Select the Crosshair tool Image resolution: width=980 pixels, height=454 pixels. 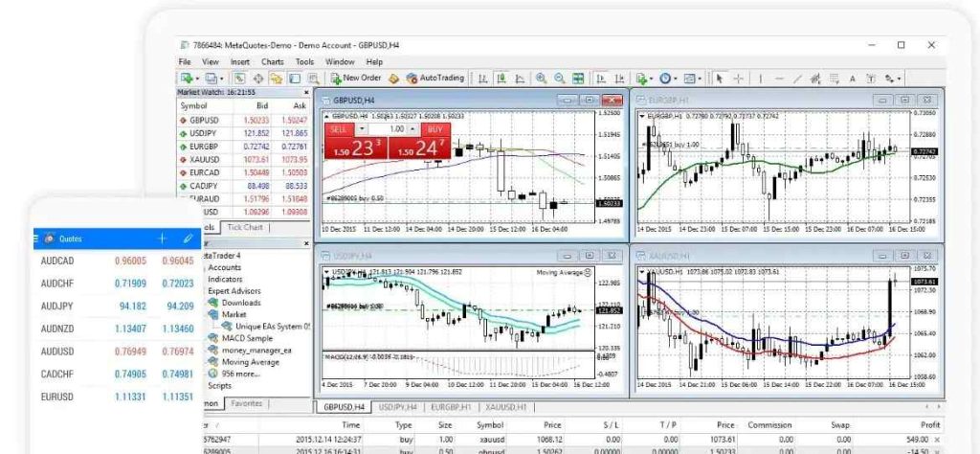(x=739, y=79)
